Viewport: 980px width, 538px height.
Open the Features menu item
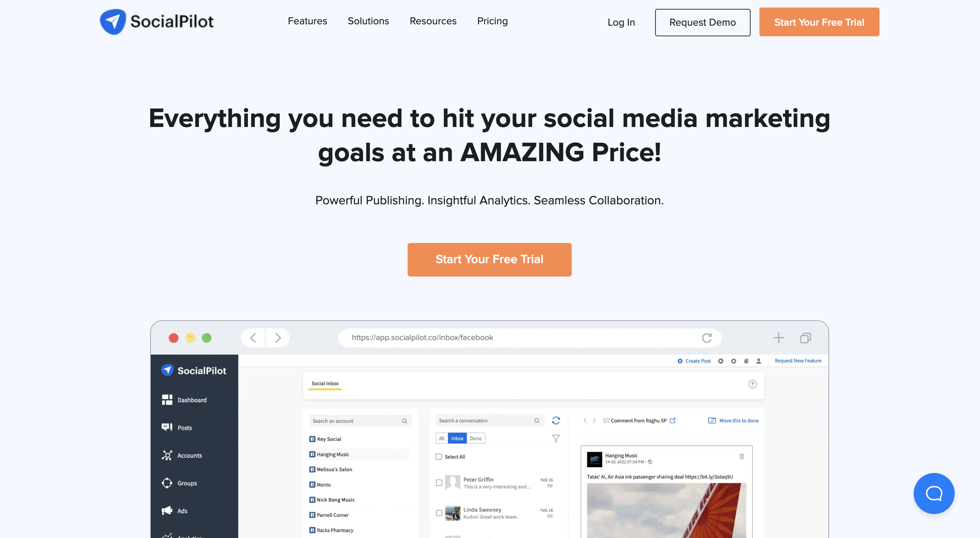point(307,21)
